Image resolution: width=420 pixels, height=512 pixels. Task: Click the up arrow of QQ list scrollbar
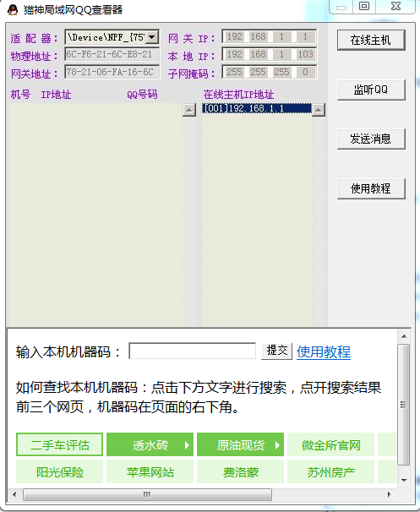[x=189, y=110]
